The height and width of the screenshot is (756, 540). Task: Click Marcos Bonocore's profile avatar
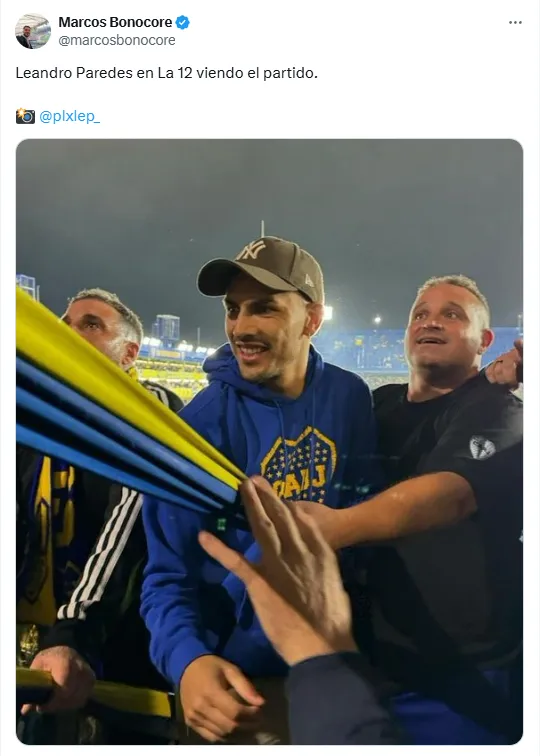click(x=33, y=31)
